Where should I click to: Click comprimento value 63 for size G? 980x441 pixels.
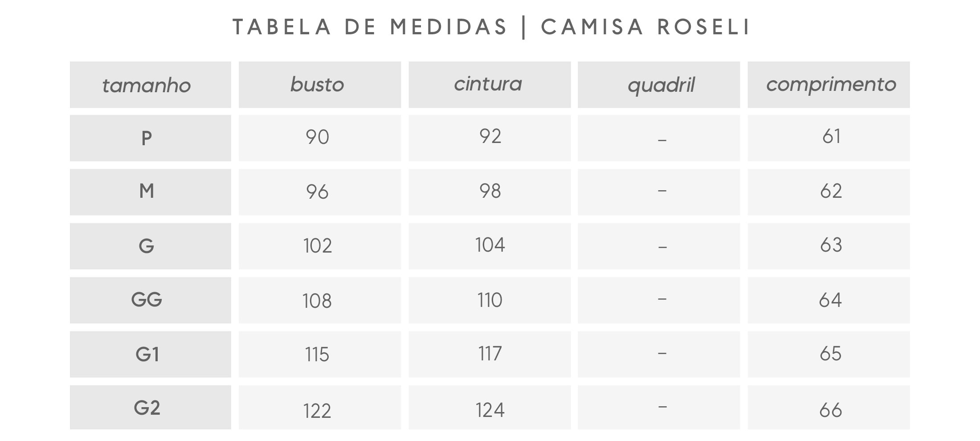(831, 245)
